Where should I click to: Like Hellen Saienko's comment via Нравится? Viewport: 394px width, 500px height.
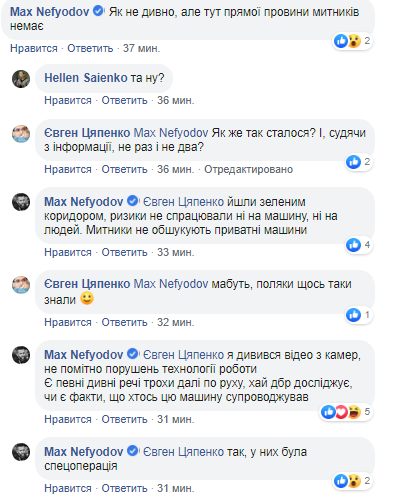pos(68,100)
